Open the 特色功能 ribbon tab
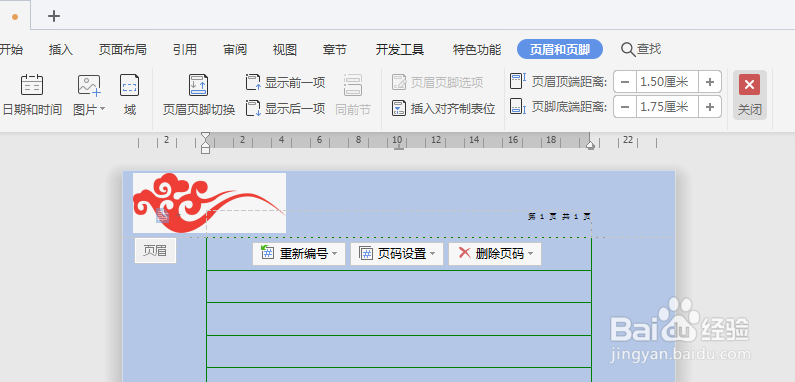 pyautogui.click(x=477, y=50)
